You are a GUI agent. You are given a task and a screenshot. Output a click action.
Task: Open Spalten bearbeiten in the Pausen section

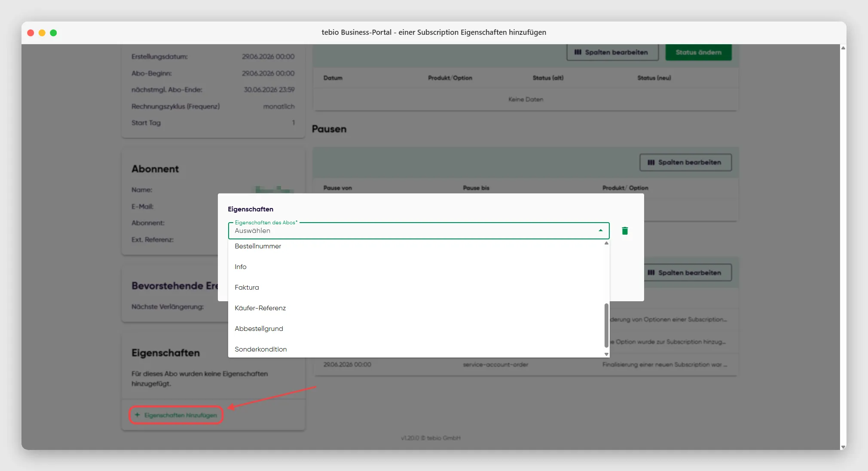[685, 162]
